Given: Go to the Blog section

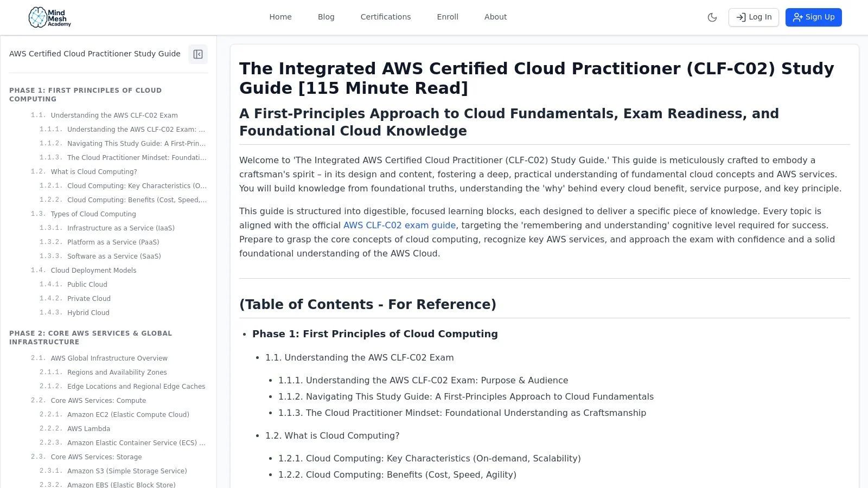Looking at the screenshot, I should click(326, 17).
